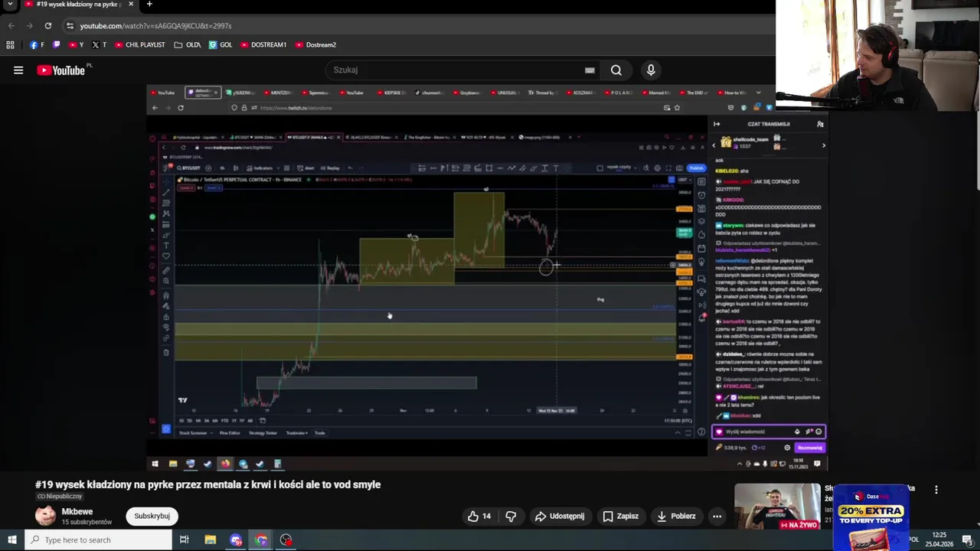Click Zapisz to save the video
This screenshot has height=551, width=980.
620,516
